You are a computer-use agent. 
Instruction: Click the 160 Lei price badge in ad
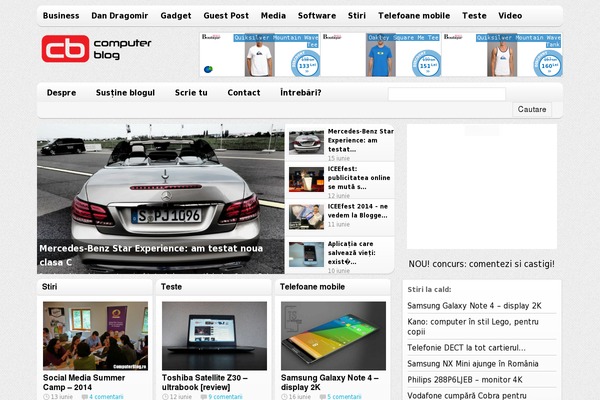pyautogui.click(x=548, y=64)
